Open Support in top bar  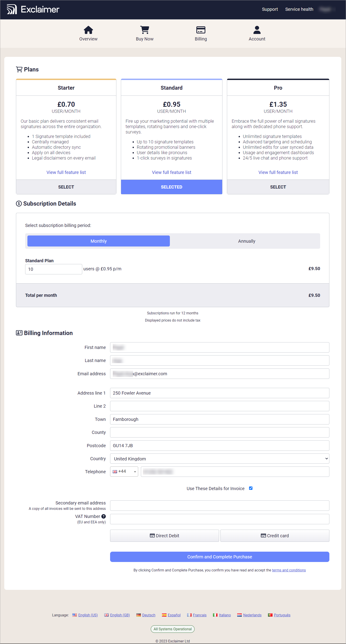click(x=270, y=9)
